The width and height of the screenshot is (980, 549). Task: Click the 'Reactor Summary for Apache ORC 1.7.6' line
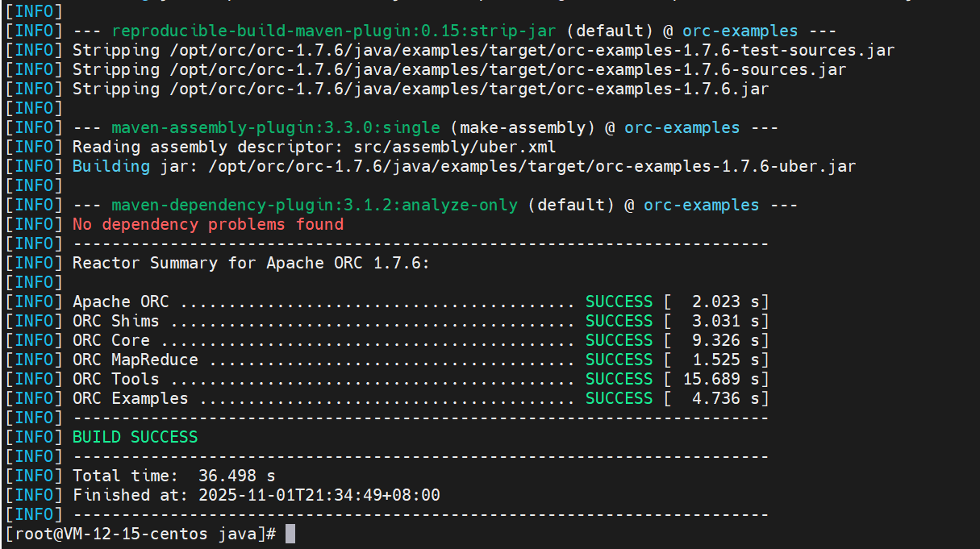[251, 263]
